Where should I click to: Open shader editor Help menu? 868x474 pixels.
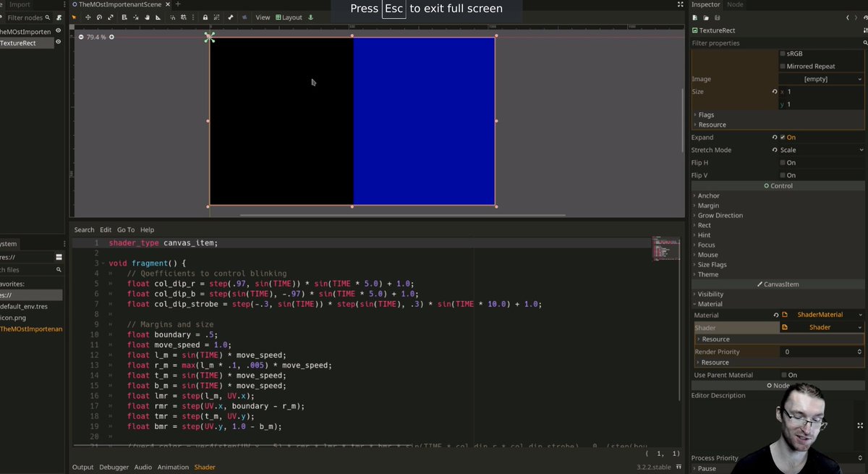click(x=147, y=229)
